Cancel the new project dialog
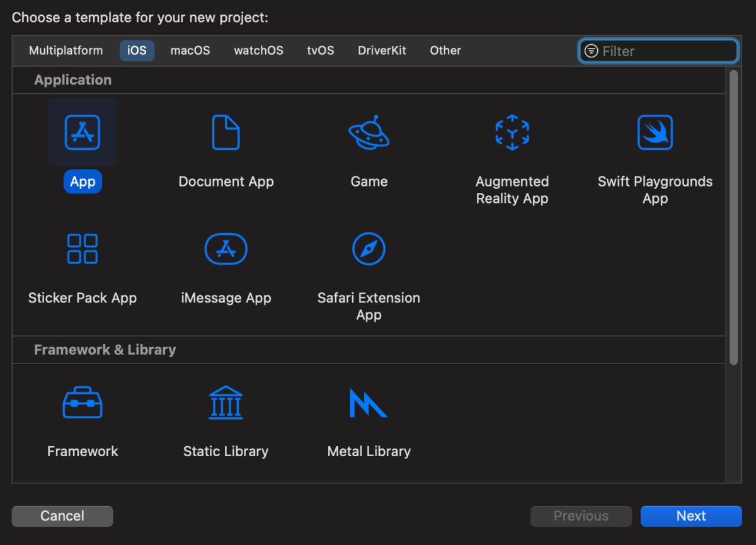Image resolution: width=756 pixels, height=545 pixels. pyautogui.click(x=62, y=516)
